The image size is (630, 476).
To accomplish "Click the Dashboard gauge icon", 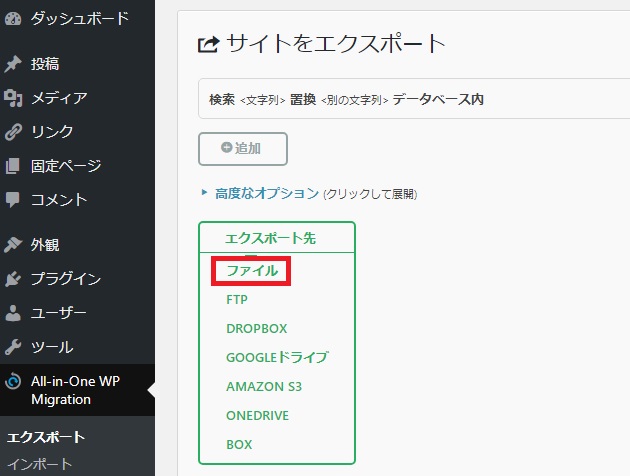I will (x=13, y=18).
